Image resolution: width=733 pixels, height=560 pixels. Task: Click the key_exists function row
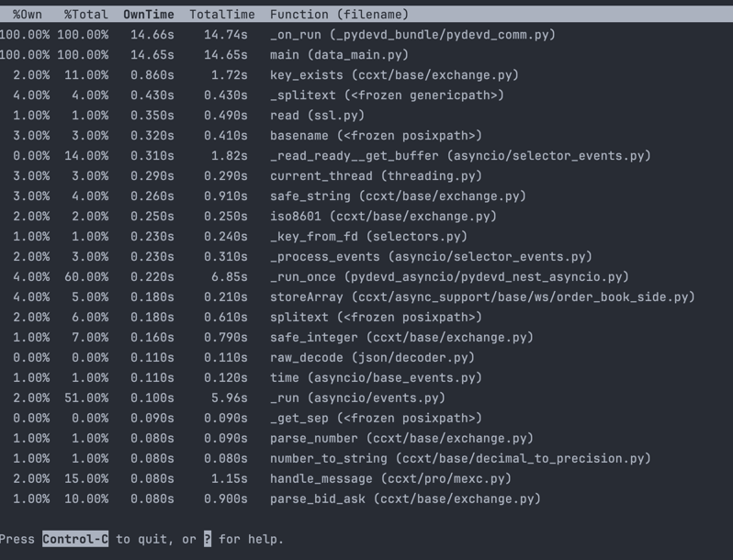[x=366, y=74]
